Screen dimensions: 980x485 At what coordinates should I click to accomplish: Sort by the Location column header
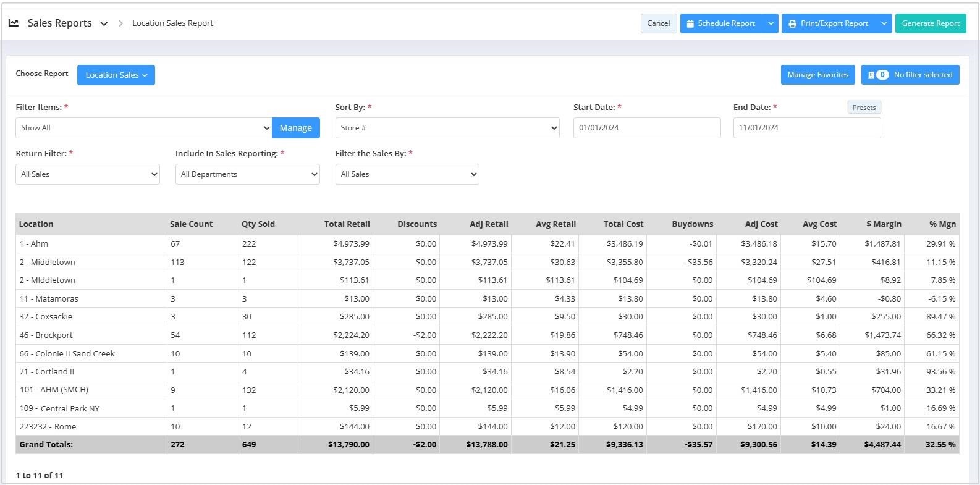(x=36, y=224)
